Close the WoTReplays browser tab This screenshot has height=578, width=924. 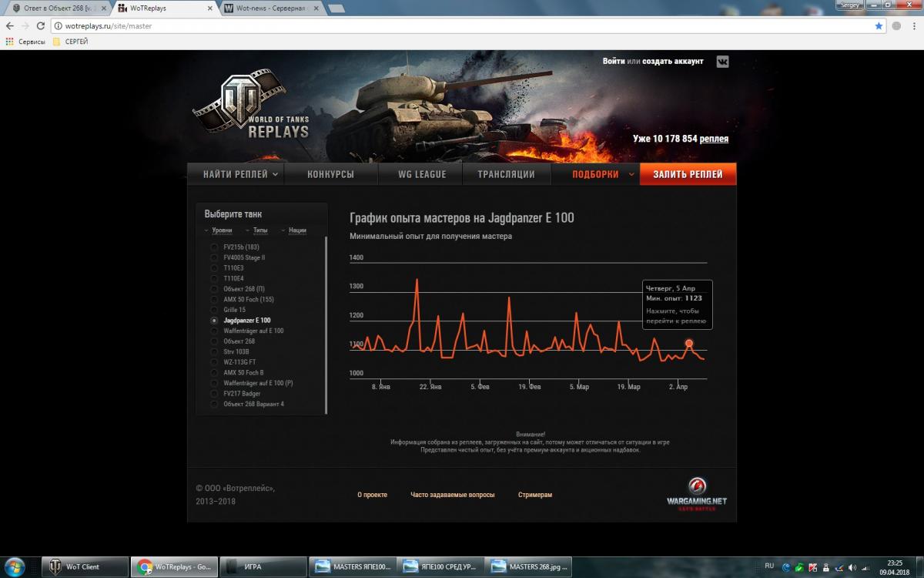click(210, 7)
